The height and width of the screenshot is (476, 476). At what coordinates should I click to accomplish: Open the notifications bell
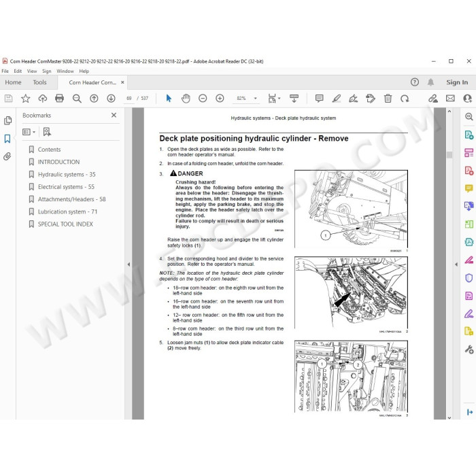[430, 82]
